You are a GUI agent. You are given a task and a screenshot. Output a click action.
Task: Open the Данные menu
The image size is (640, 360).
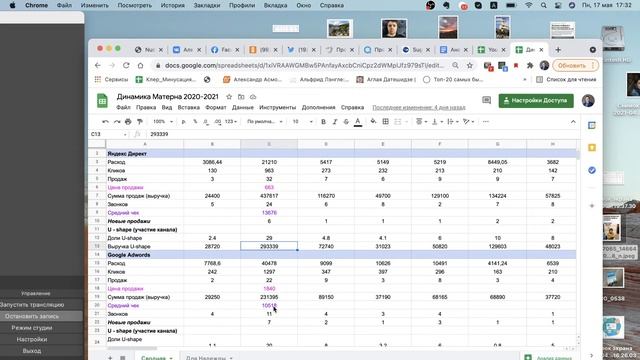242,107
